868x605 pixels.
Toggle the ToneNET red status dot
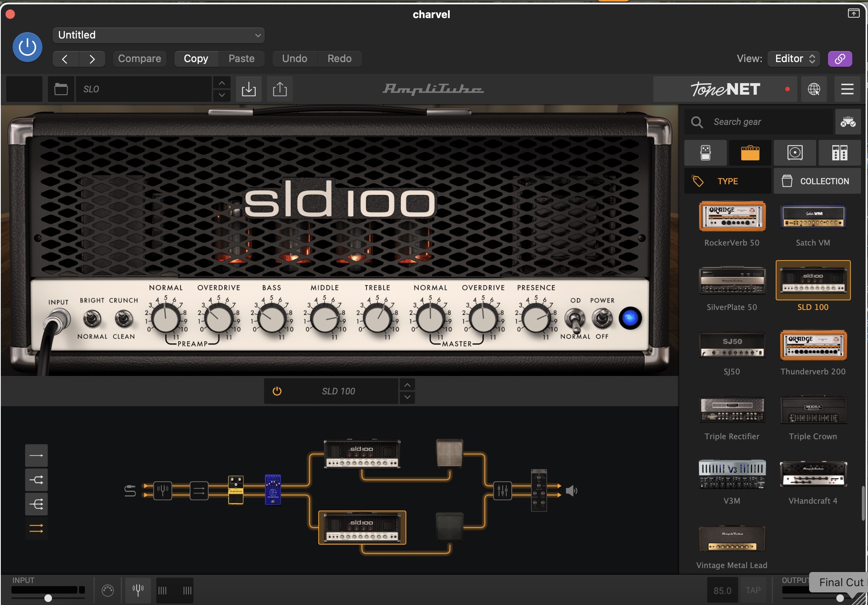point(787,89)
